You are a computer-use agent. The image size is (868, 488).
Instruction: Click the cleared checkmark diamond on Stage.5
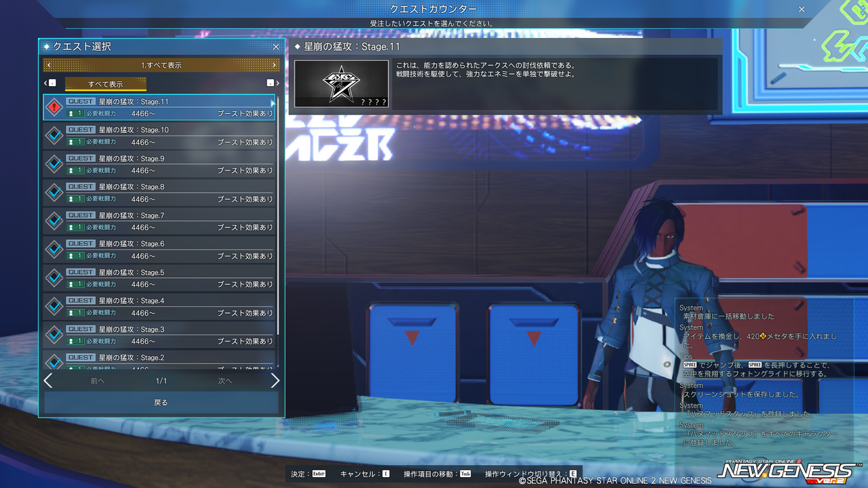[54, 279]
